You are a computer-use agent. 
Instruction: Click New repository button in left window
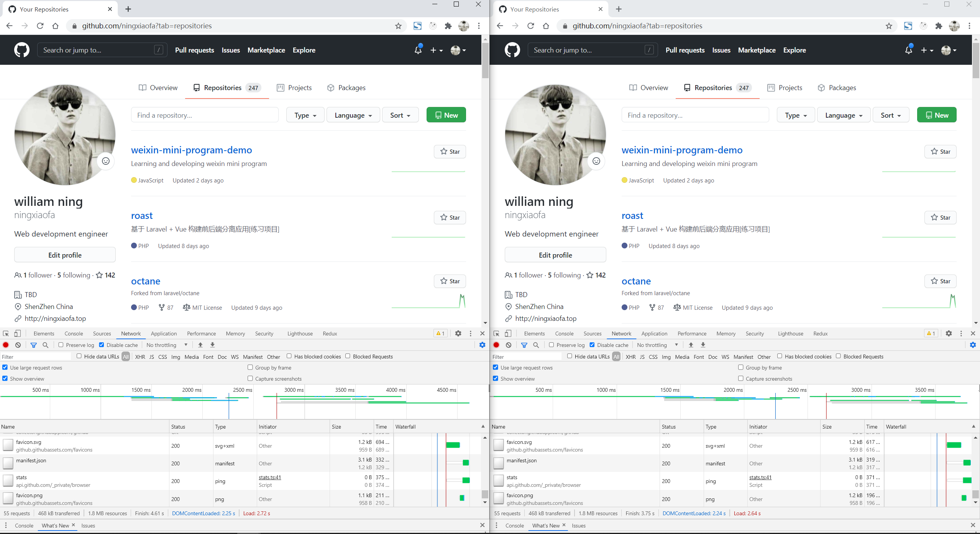pyautogui.click(x=446, y=115)
